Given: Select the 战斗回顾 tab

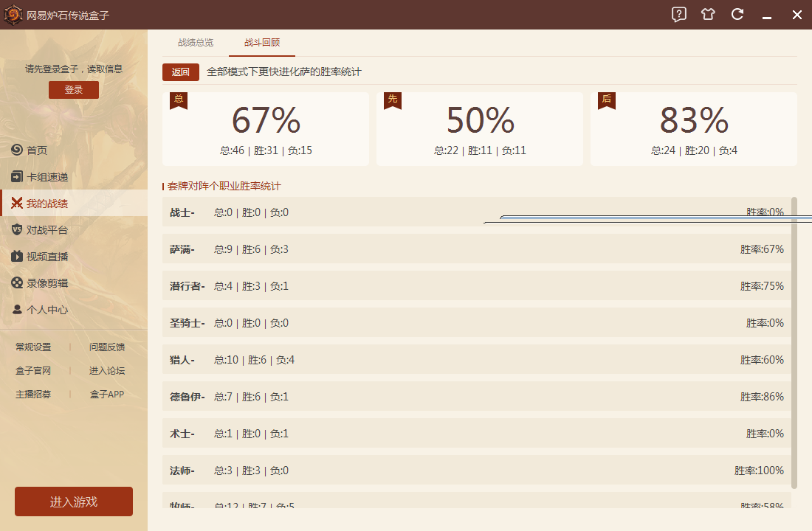Looking at the screenshot, I should (x=262, y=43).
